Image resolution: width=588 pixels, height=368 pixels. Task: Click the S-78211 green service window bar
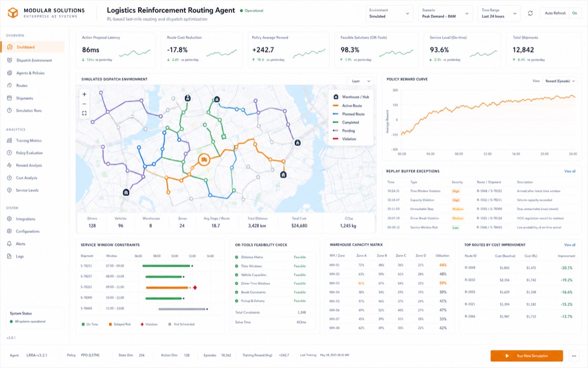tap(166, 266)
